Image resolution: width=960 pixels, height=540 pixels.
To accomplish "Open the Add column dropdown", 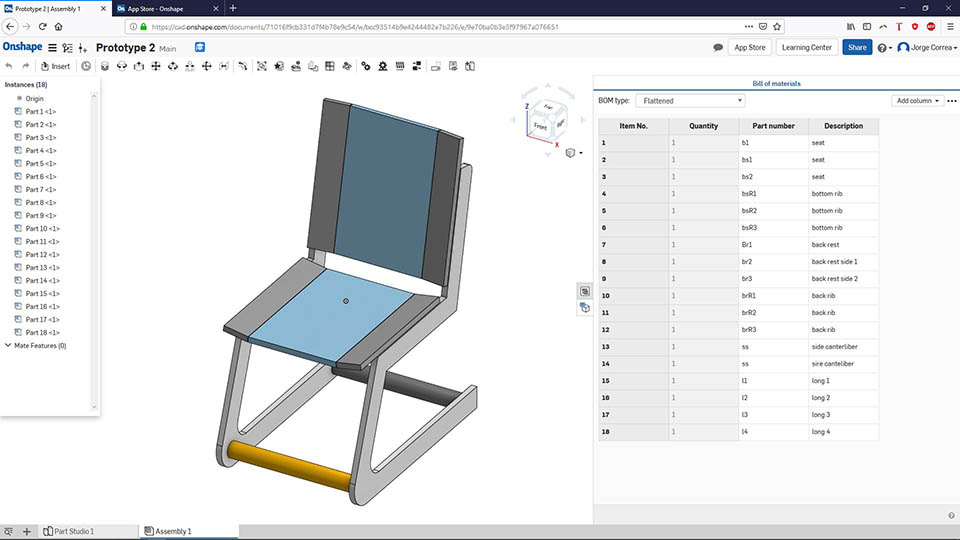I will click(x=917, y=100).
